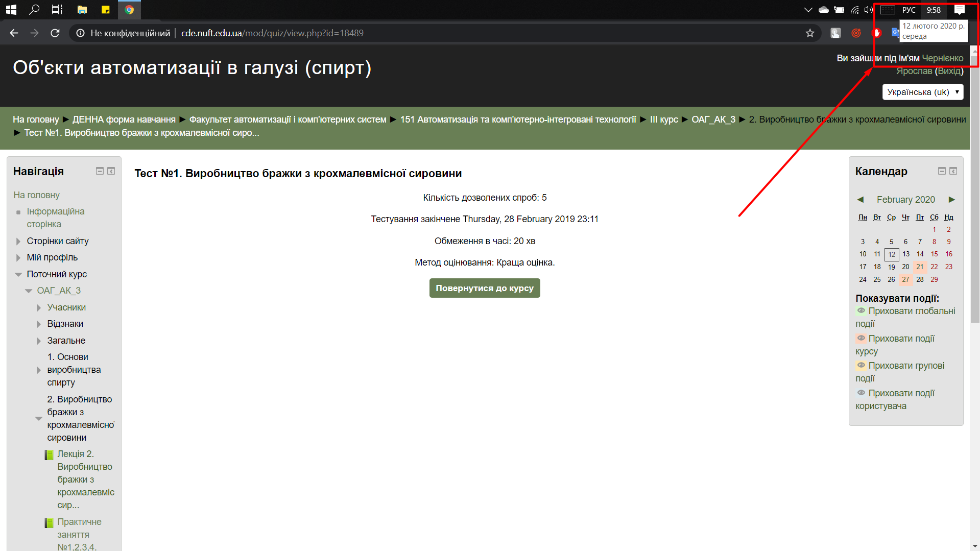Toggle hide user events eye icon

point(861,393)
